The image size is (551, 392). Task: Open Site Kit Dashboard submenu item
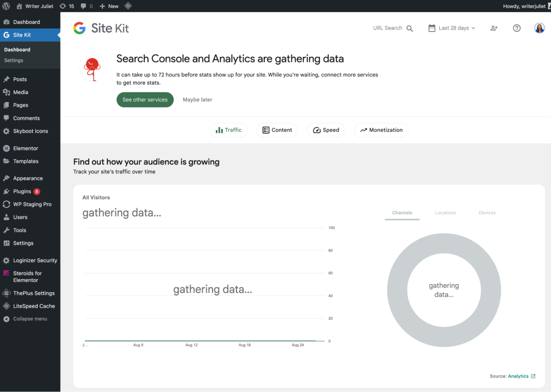click(17, 50)
